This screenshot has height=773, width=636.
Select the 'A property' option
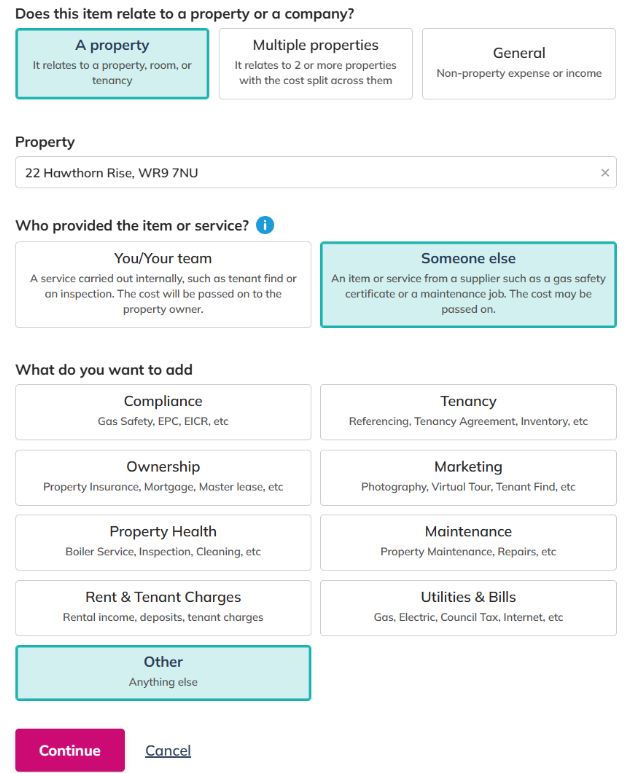[112, 64]
